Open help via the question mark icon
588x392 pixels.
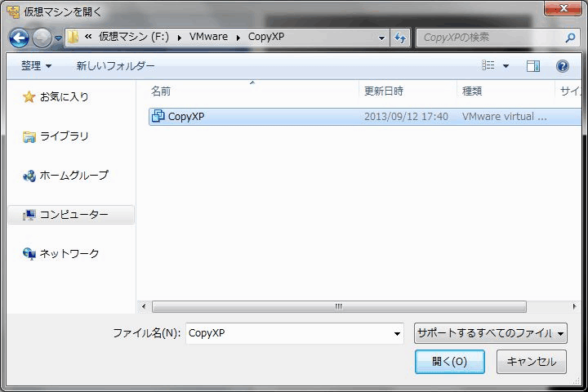563,66
